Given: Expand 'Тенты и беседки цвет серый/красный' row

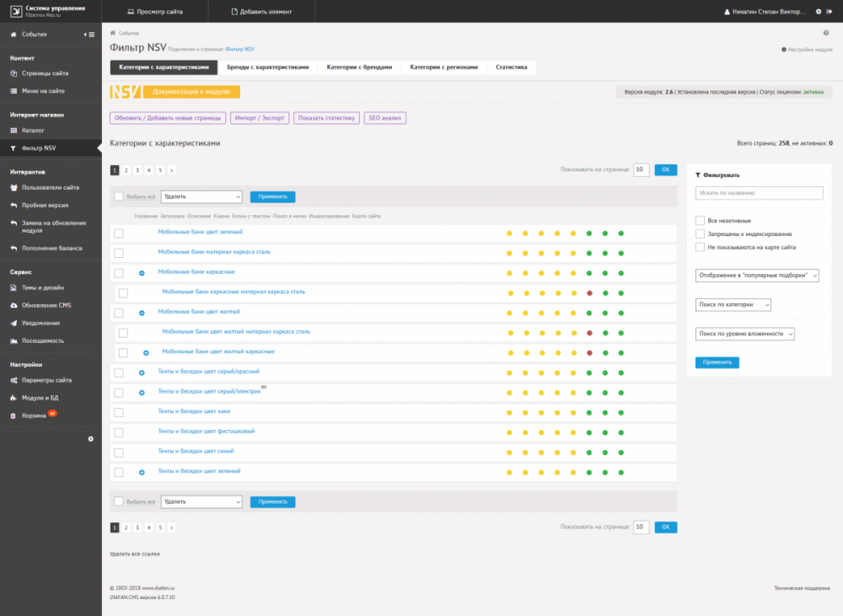Looking at the screenshot, I should pyautogui.click(x=142, y=372).
